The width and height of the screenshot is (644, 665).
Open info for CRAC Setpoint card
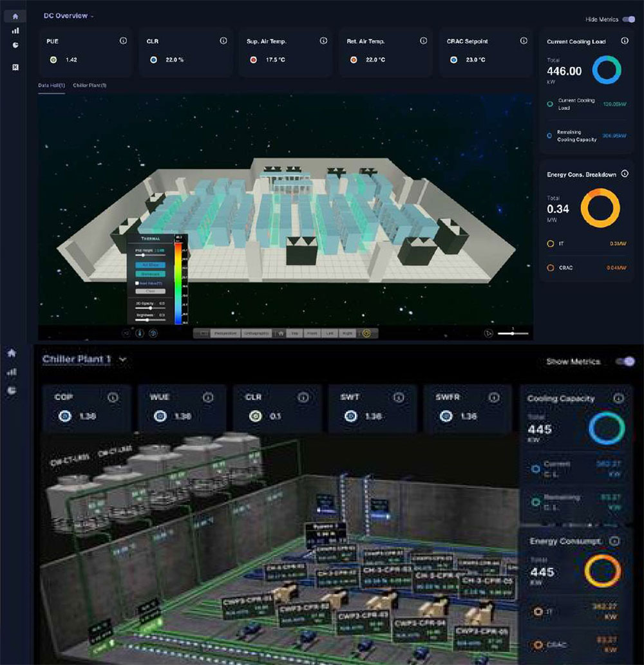524,41
